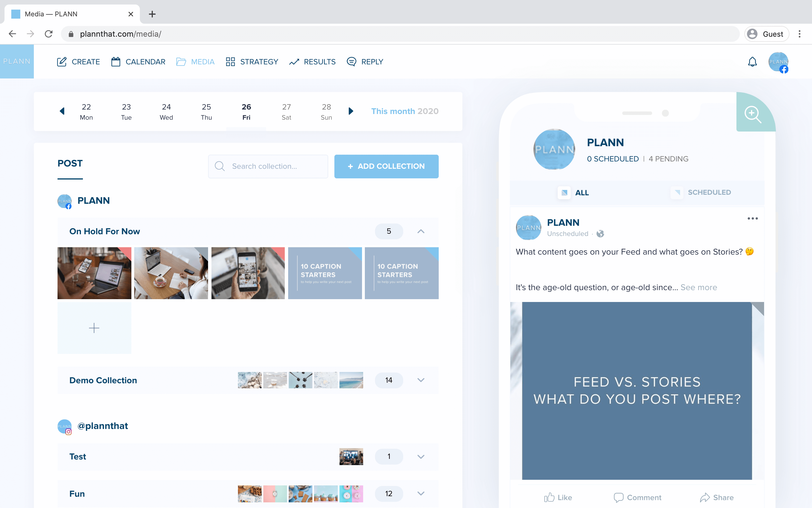Go to previous week with left arrow
This screenshot has width=812, height=508.
(x=62, y=111)
